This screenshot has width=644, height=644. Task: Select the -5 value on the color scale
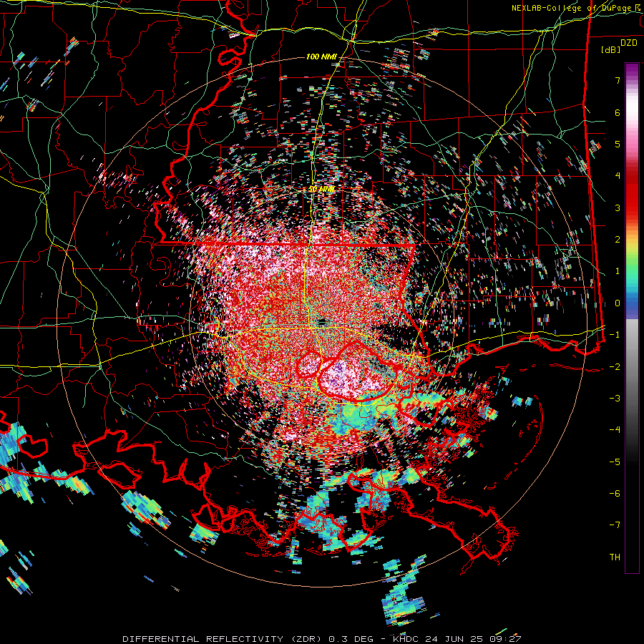[x=615, y=462]
